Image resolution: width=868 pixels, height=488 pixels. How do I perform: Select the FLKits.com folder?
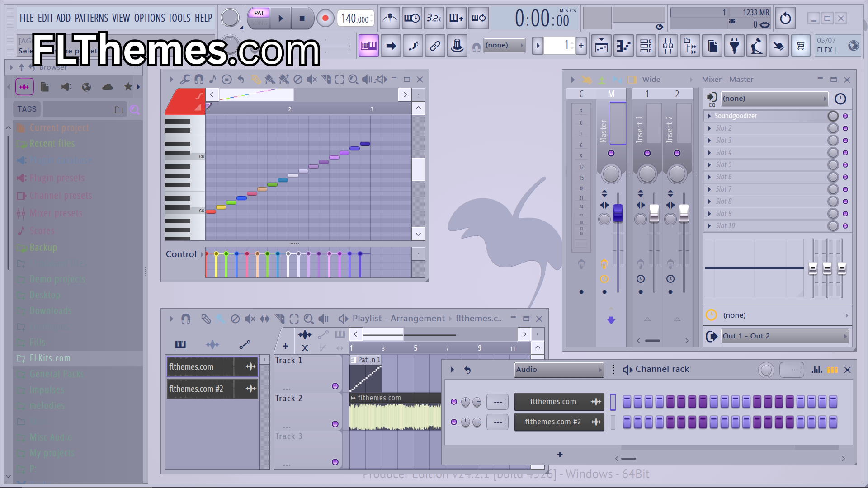tap(50, 358)
